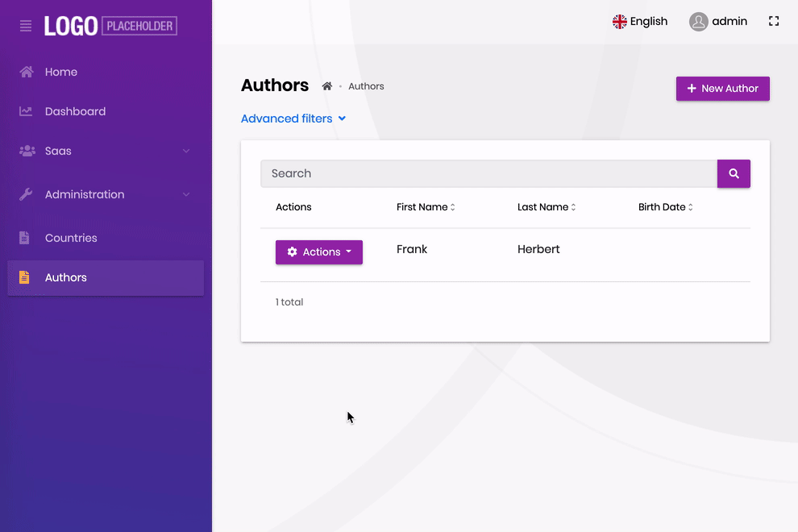This screenshot has width=798, height=532.
Task: Expand the Saas menu chevron
Action: pos(186,151)
